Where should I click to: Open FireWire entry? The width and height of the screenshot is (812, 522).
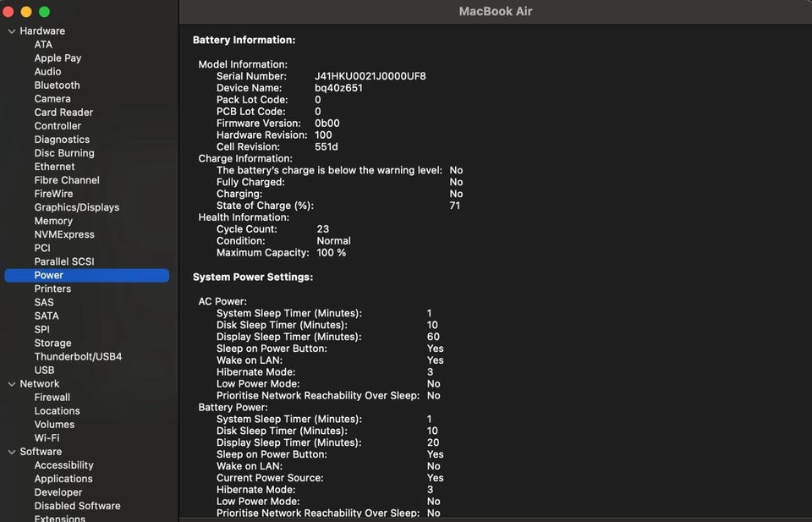click(x=53, y=194)
